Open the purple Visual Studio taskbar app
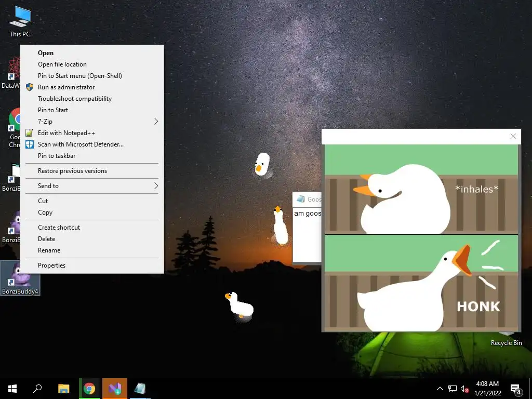The height and width of the screenshot is (399, 532). pos(115,389)
